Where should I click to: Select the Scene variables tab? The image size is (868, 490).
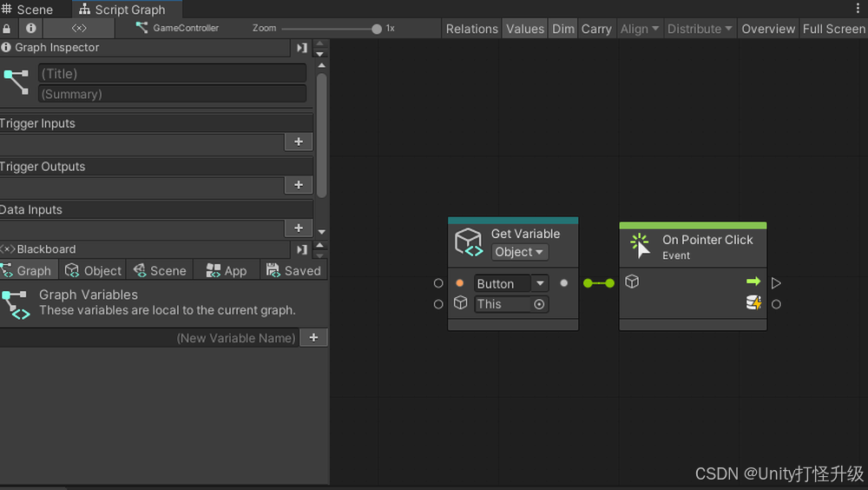160,270
